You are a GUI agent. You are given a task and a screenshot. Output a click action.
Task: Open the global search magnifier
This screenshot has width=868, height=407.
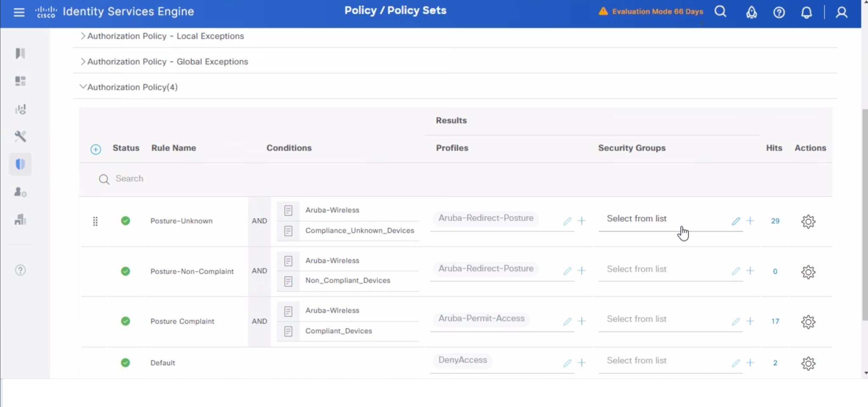pyautogui.click(x=720, y=12)
